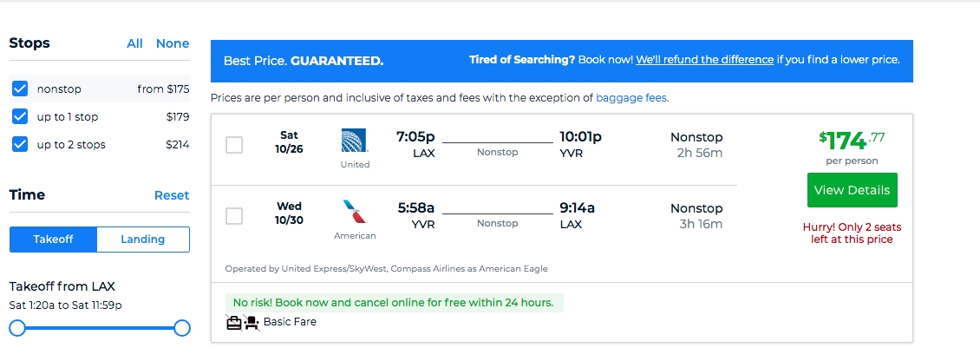The width and height of the screenshot is (980, 348).
Task: Uncheck the up to 1 stop checkbox
Action: point(20,116)
